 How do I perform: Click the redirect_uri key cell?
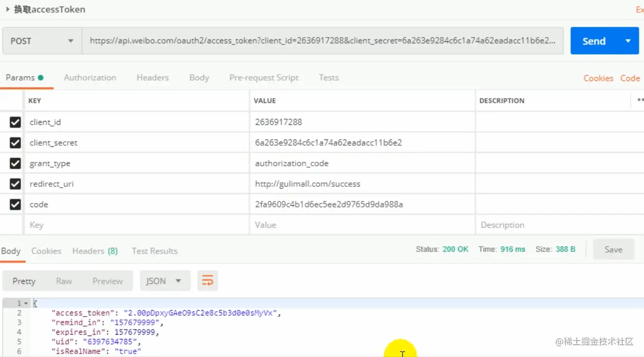136,184
